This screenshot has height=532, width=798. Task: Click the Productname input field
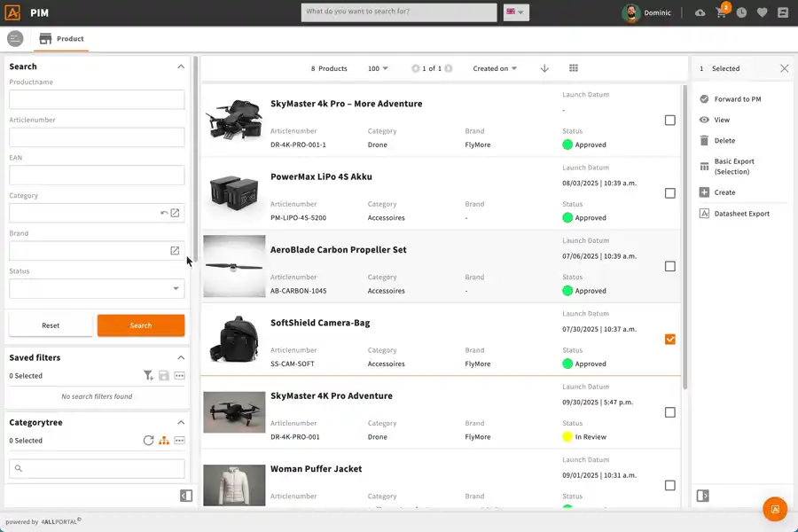click(97, 99)
